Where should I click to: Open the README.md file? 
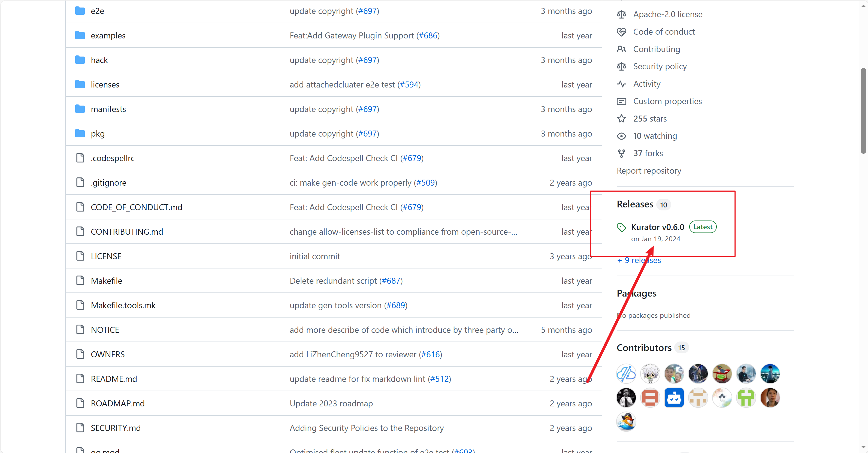pyautogui.click(x=114, y=379)
